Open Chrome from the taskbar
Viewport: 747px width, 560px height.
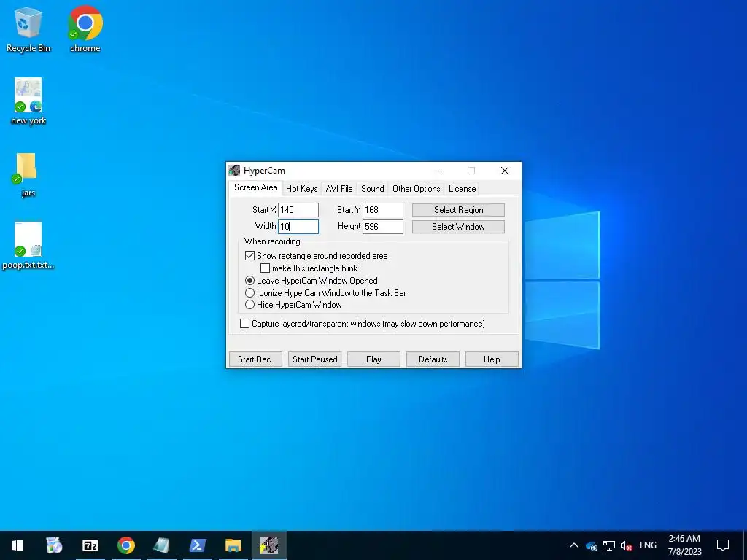[x=125, y=545]
